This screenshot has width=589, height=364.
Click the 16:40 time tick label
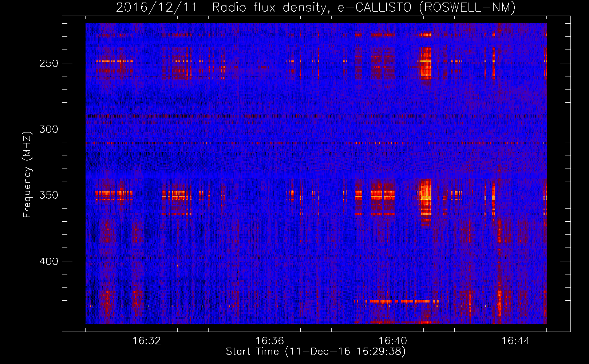(393, 341)
